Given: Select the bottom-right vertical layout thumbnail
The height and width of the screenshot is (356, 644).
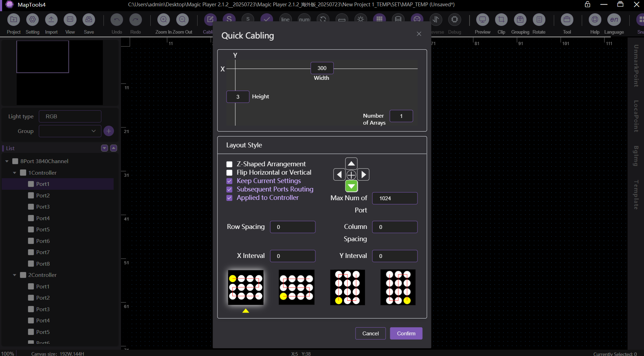Looking at the screenshot, I should (398, 287).
